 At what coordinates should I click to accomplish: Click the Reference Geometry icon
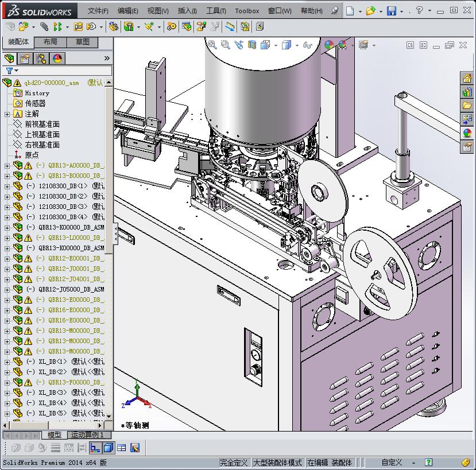click(149, 27)
